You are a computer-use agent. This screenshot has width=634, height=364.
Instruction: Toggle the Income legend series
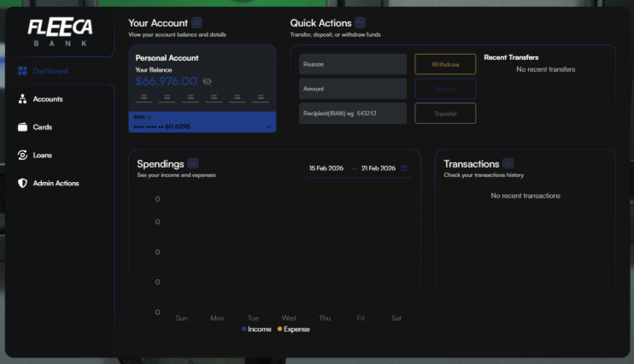click(x=256, y=329)
